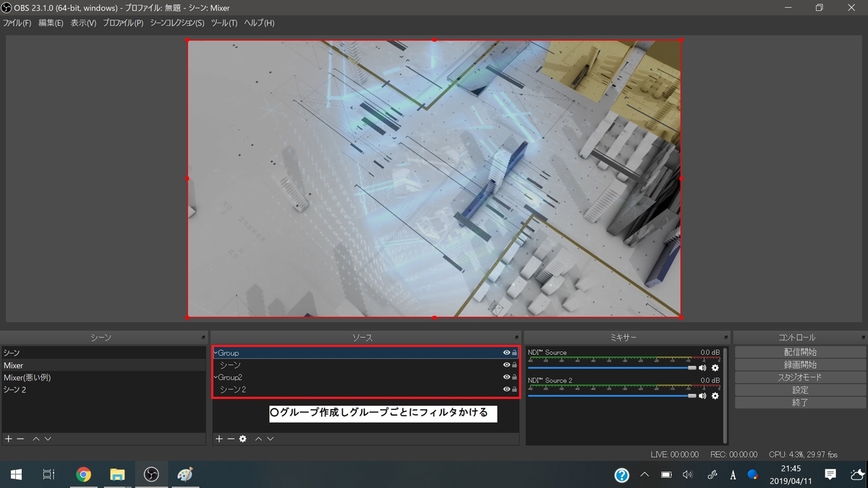Move the selected source up
This screenshot has height=488, width=868.
pyautogui.click(x=258, y=439)
